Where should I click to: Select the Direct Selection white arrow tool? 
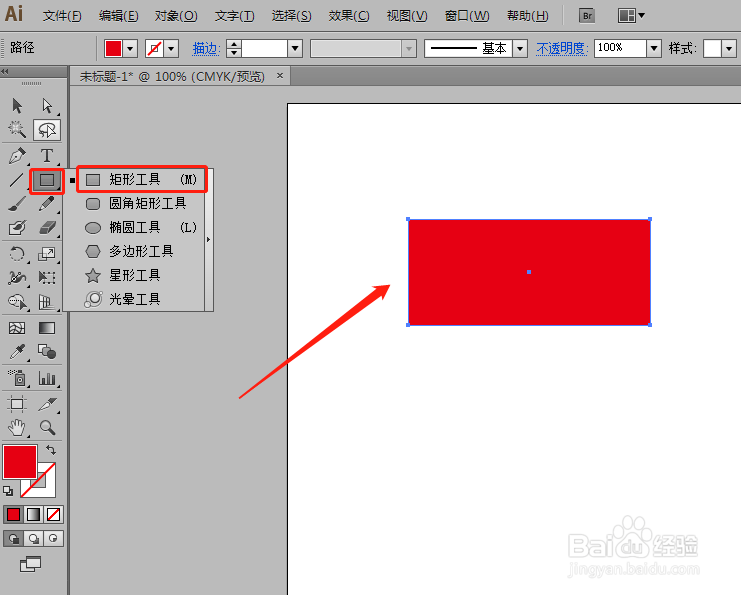click(x=47, y=105)
